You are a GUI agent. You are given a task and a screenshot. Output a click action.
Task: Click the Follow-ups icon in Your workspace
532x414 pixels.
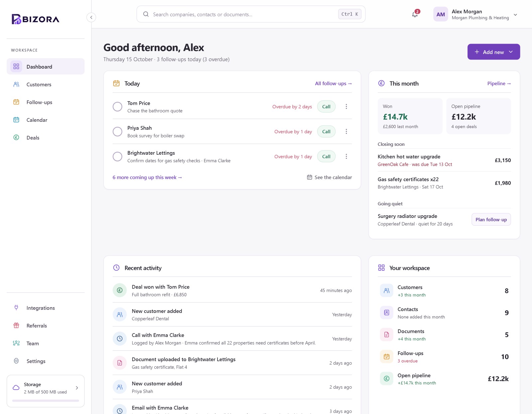pos(386,356)
